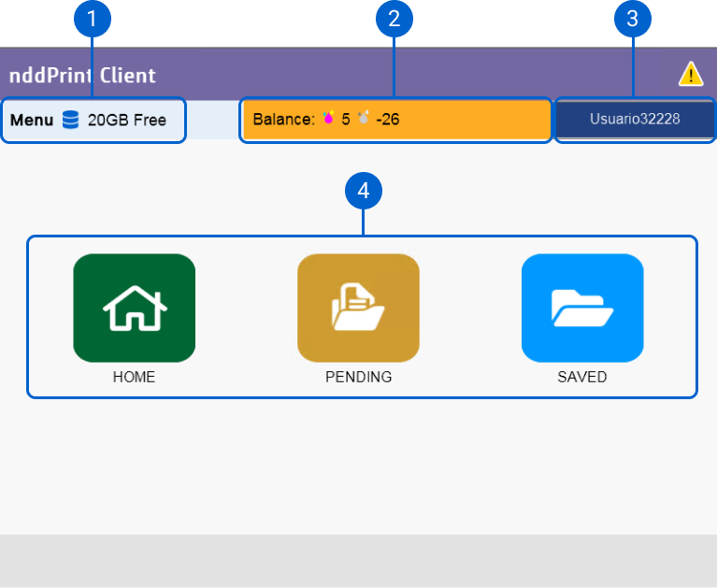Viewport: 717px width, 588px height.
Task: Click the blue database storage icon
Action: pos(70,120)
